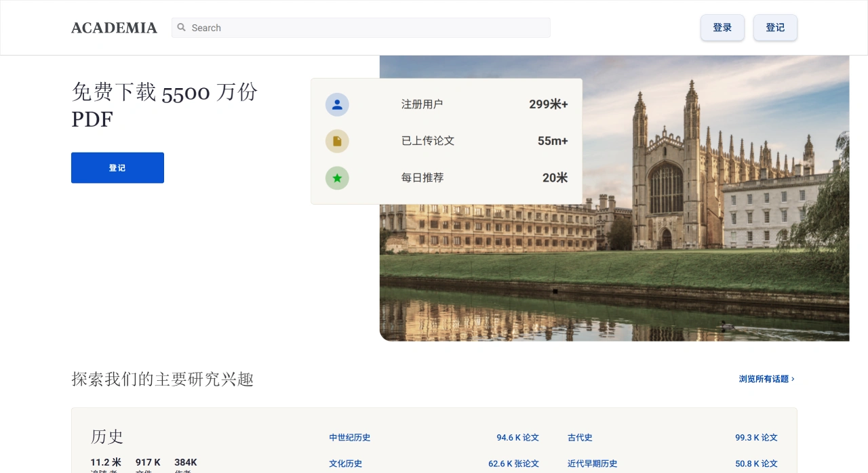Expand 浏览所有话题 via its chevron

tap(794, 379)
